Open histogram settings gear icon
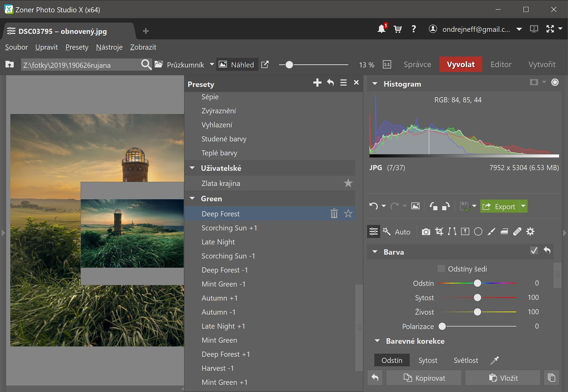This screenshot has height=392, width=568. coord(555,82)
